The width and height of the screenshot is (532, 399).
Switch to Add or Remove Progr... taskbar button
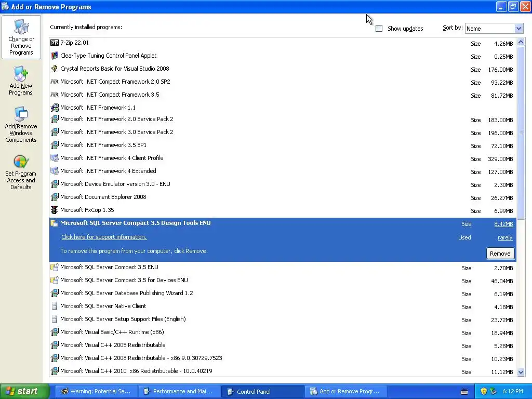(x=345, y=391)
